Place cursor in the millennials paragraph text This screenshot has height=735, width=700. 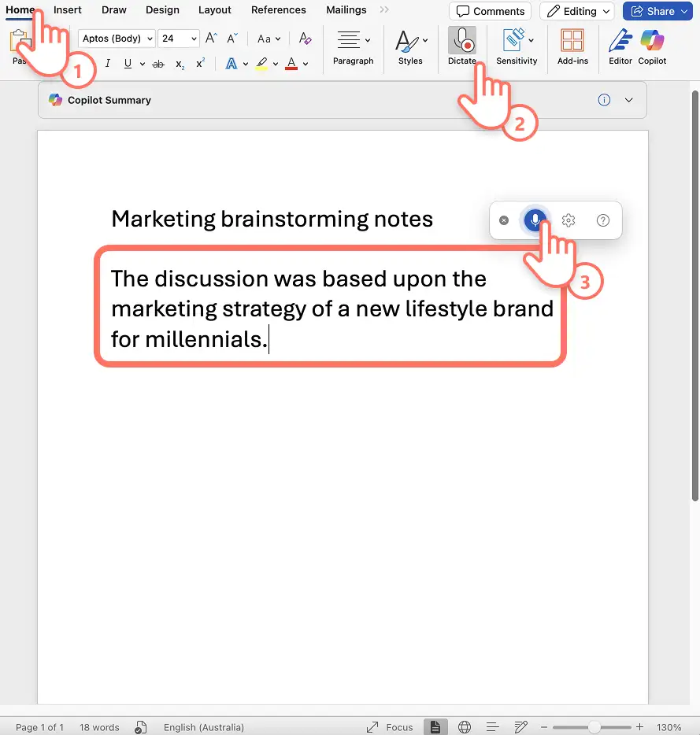(332, 309)
